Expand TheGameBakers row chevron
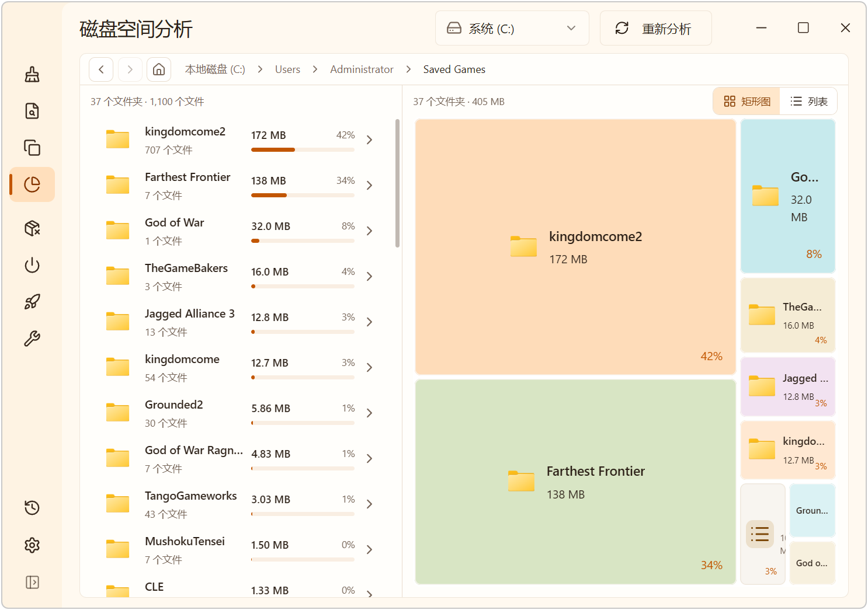Screen dimensions: 868x610 click(x=369, y=277)
